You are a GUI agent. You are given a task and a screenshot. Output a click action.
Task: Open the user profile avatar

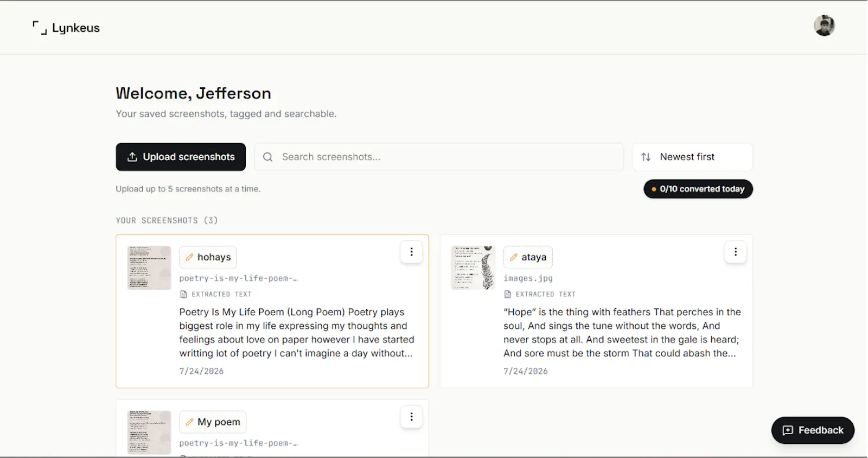(x=824, y=26)
